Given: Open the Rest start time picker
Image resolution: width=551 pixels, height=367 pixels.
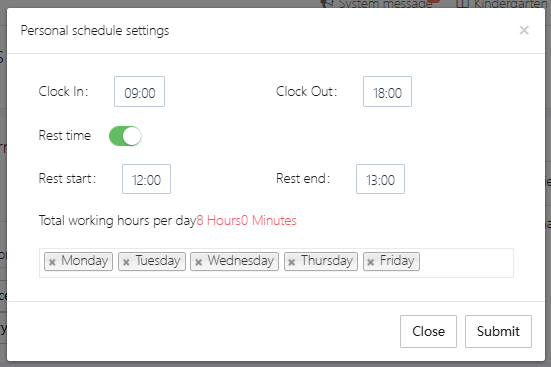Looking at the screenshot, I should point(147,179).
